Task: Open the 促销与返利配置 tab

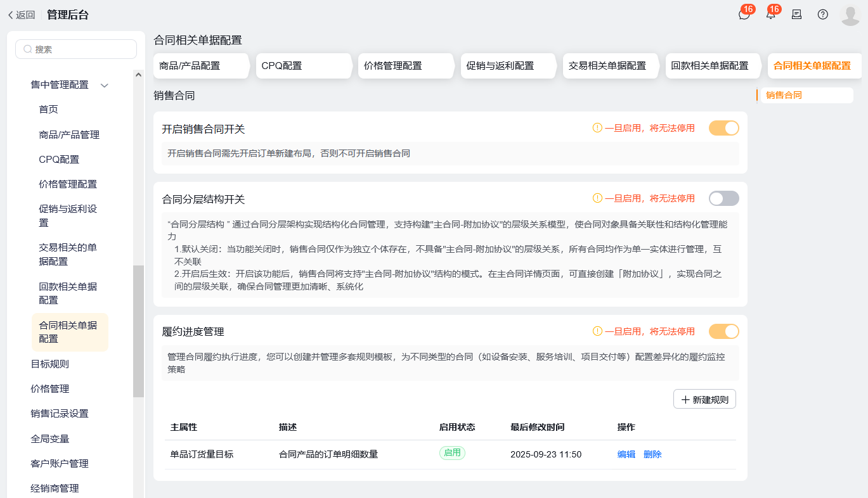Action: pyautogui.click(x=508, y=65)
